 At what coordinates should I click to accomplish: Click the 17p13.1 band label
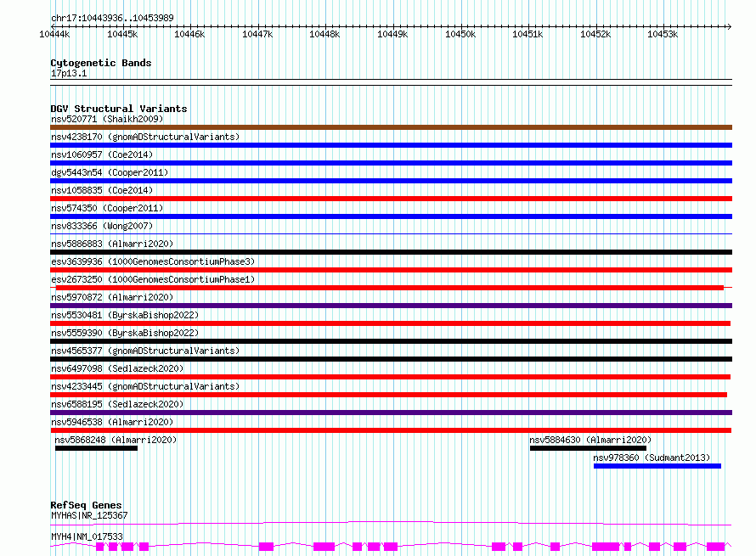69,73
